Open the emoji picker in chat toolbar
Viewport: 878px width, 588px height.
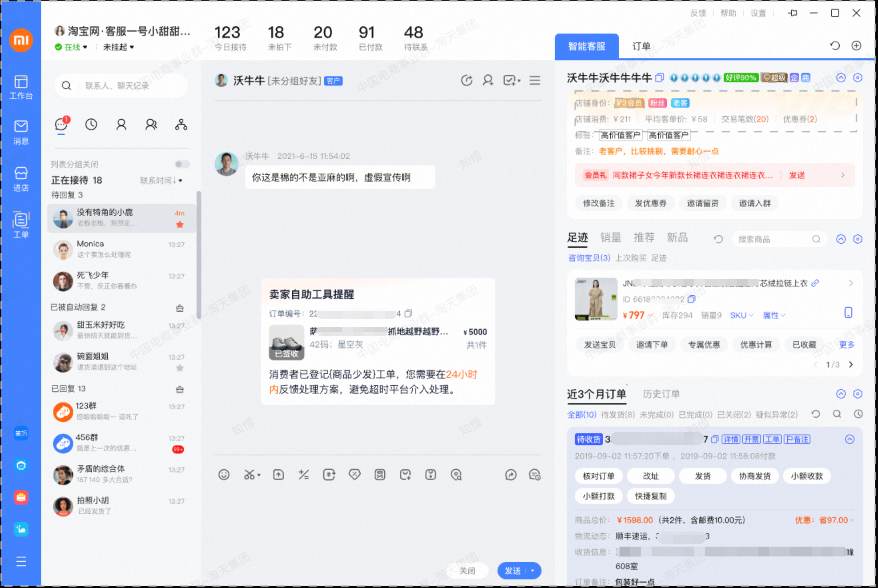click(224, 475)
